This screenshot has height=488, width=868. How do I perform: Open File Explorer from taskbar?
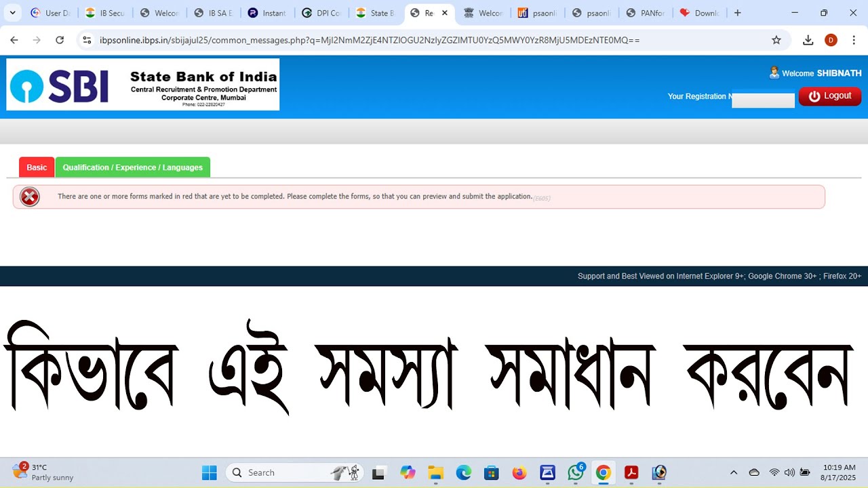pos(435,472)
